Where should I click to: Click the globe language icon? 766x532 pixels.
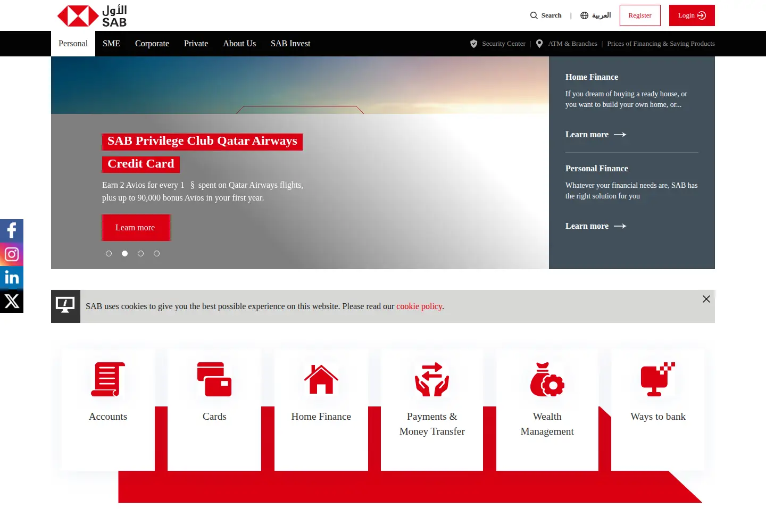click(x=585, y=15)
